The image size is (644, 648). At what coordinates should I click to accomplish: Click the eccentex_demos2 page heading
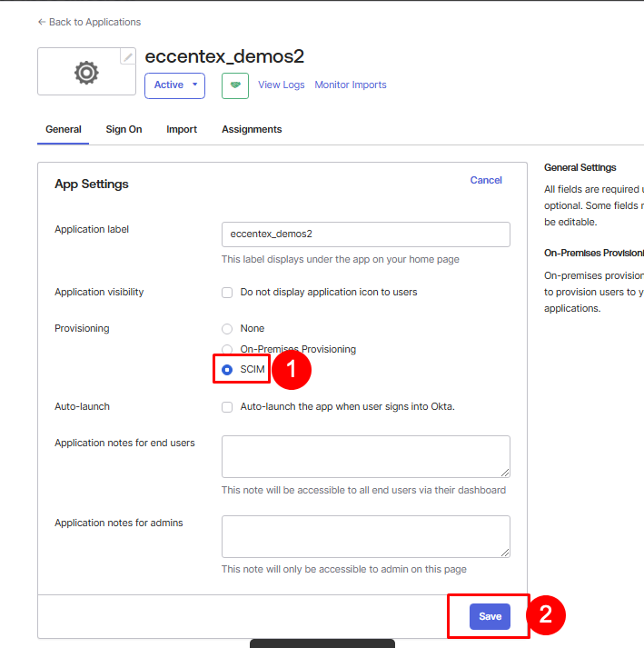[x=224, y=56]
